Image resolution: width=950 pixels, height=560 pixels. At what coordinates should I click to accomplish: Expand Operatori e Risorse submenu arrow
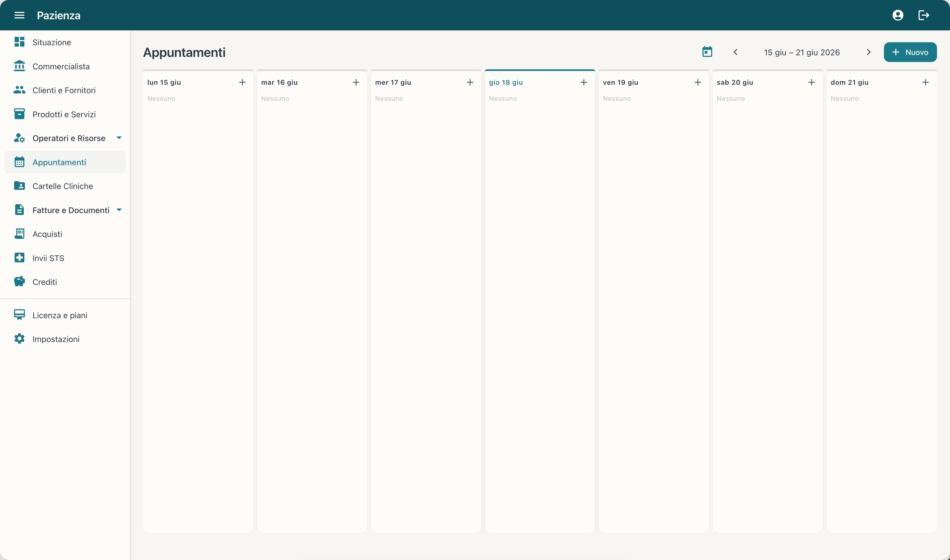coord(119,138)
